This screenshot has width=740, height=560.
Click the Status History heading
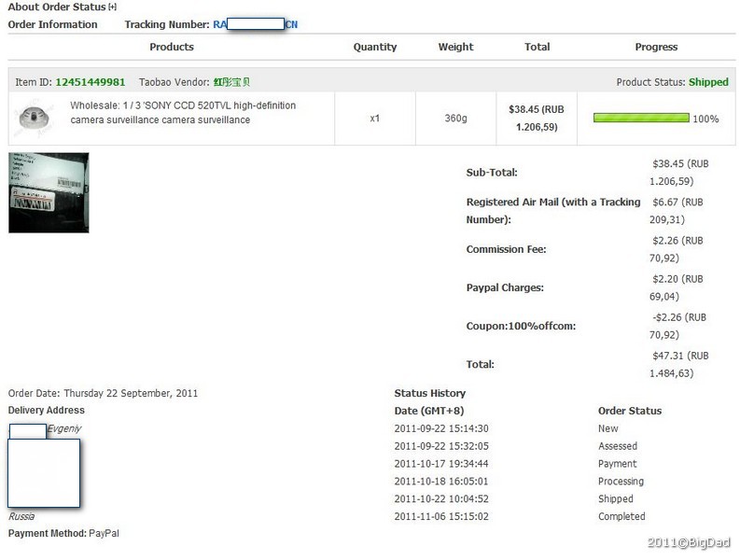[430, 393]
